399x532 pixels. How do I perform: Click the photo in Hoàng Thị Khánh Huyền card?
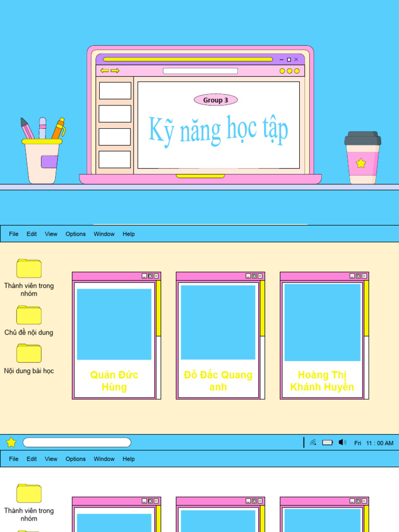click(322, 322)
